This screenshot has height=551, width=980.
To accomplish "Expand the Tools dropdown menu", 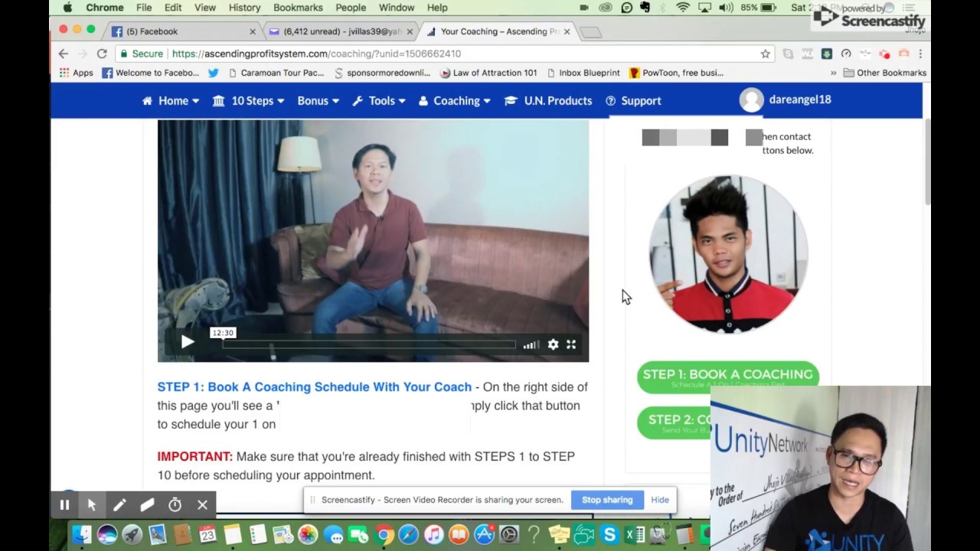I will pos(379,101).
